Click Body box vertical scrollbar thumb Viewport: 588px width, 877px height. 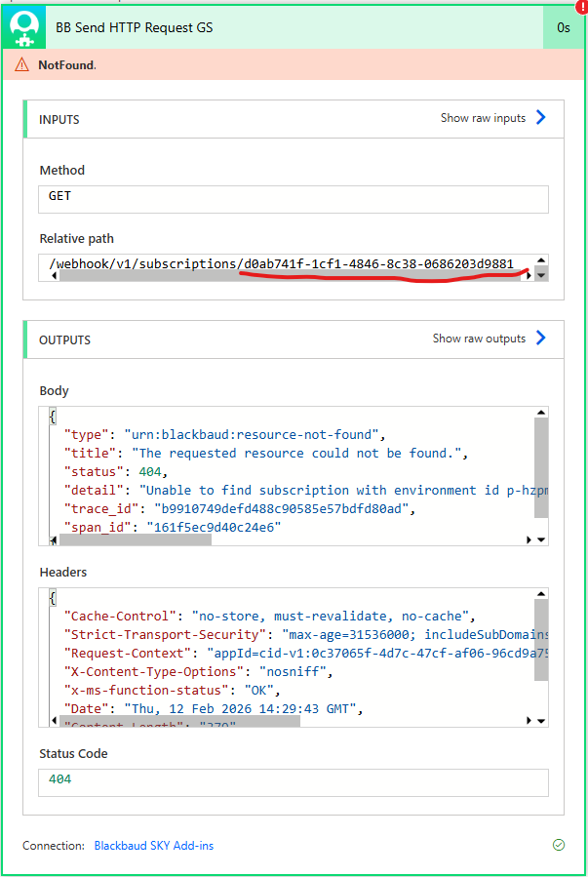[541, 467]
